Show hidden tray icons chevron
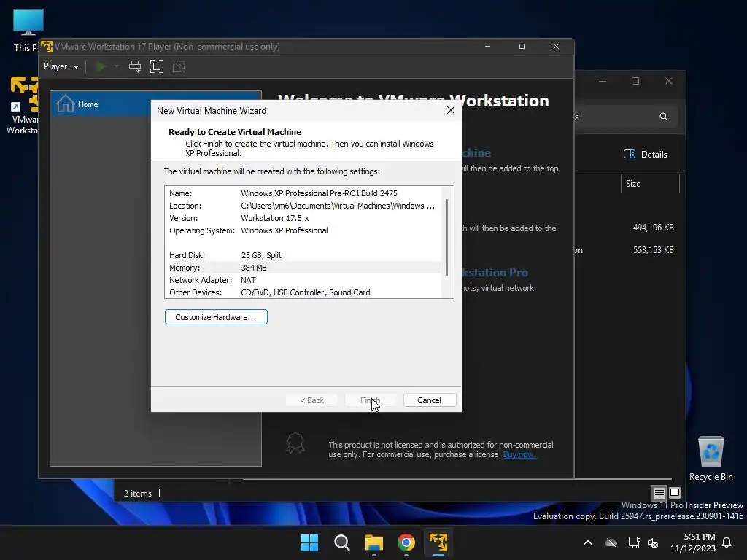This screenshot has width=747, height=560. (588, 542)
